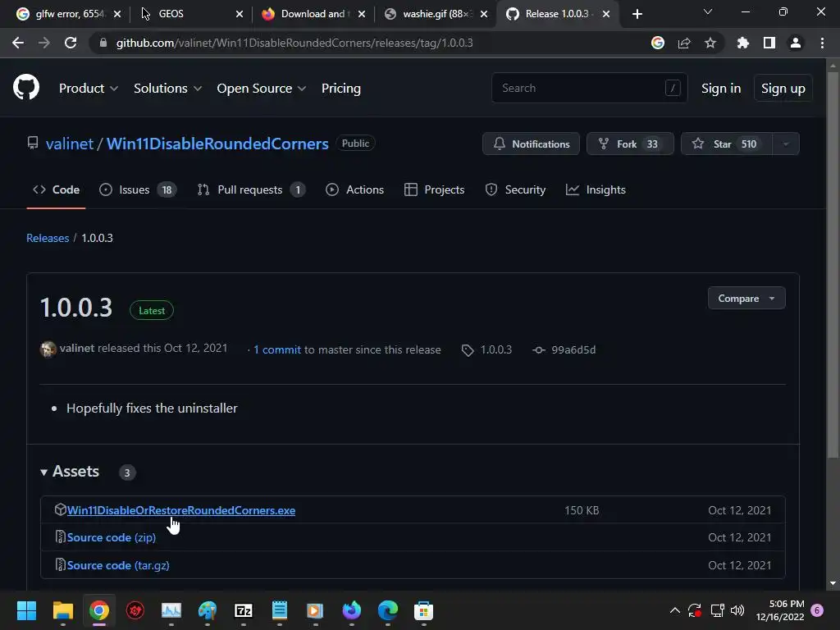The width and height of the screenshot is (840, 630).
Task: Open the GitHub logo home link
Action: [26, 88]
